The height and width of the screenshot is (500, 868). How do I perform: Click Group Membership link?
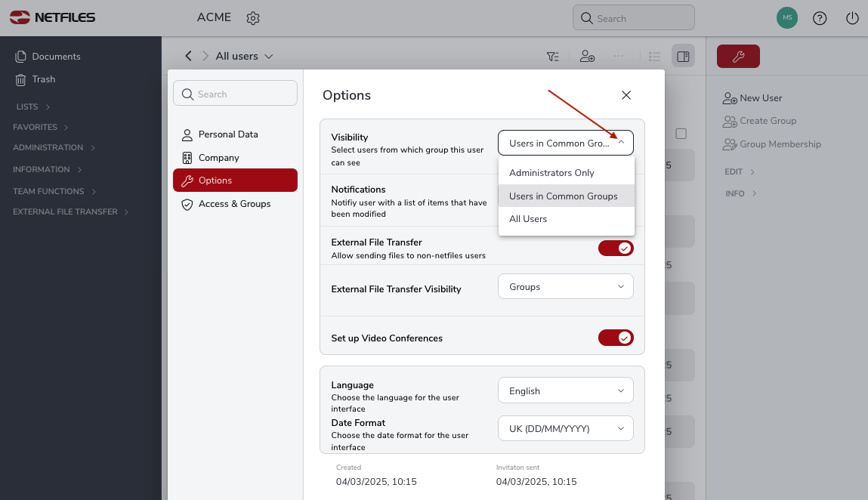click(780, 144)
